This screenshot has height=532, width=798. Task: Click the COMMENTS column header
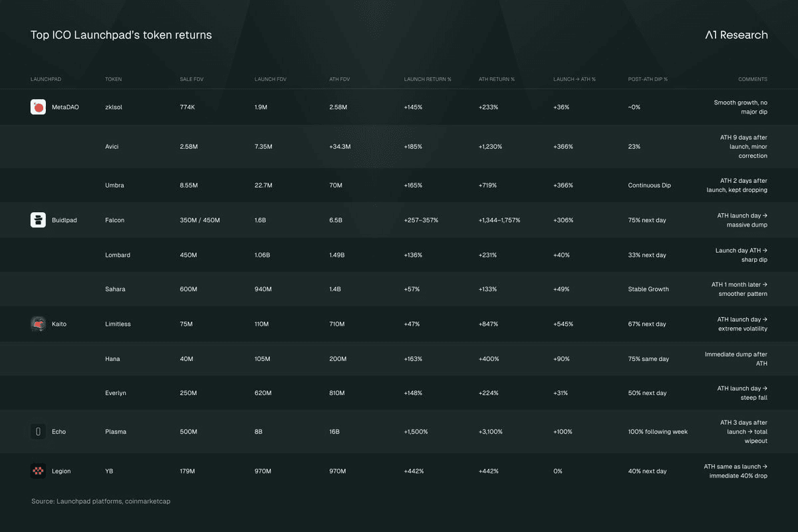click(x=753, y=79)
